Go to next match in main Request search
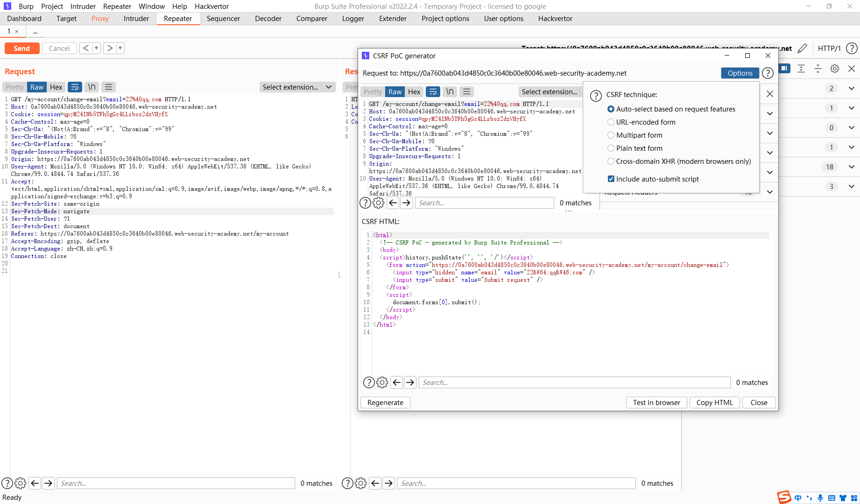This screenshot has height=504, width=860. coord(48,483)
